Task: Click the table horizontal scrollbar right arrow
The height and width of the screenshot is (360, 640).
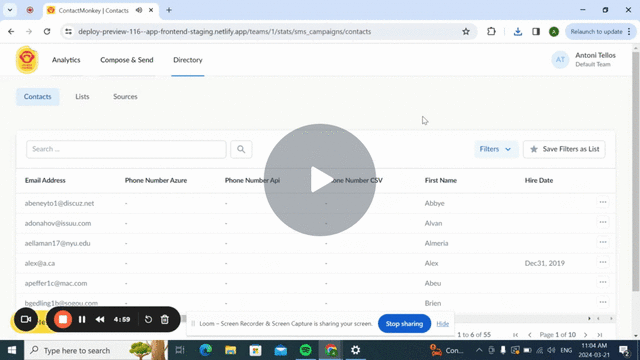Action: [611, 318]
